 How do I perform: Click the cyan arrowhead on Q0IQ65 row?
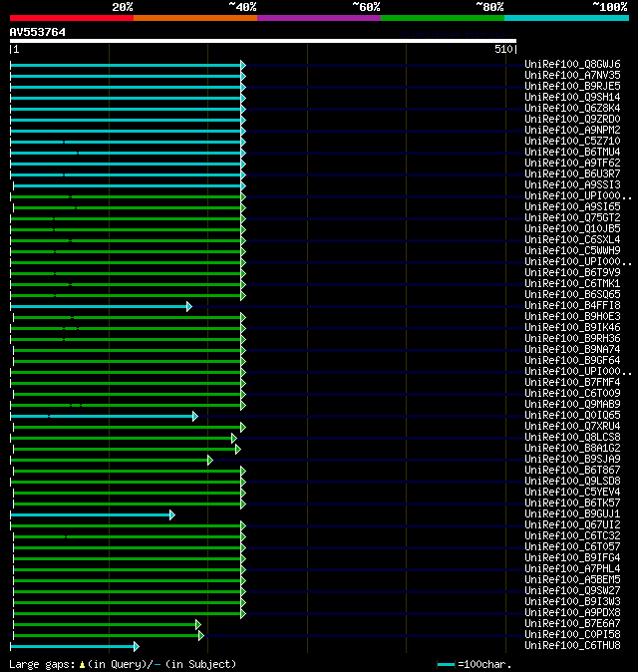195,416
